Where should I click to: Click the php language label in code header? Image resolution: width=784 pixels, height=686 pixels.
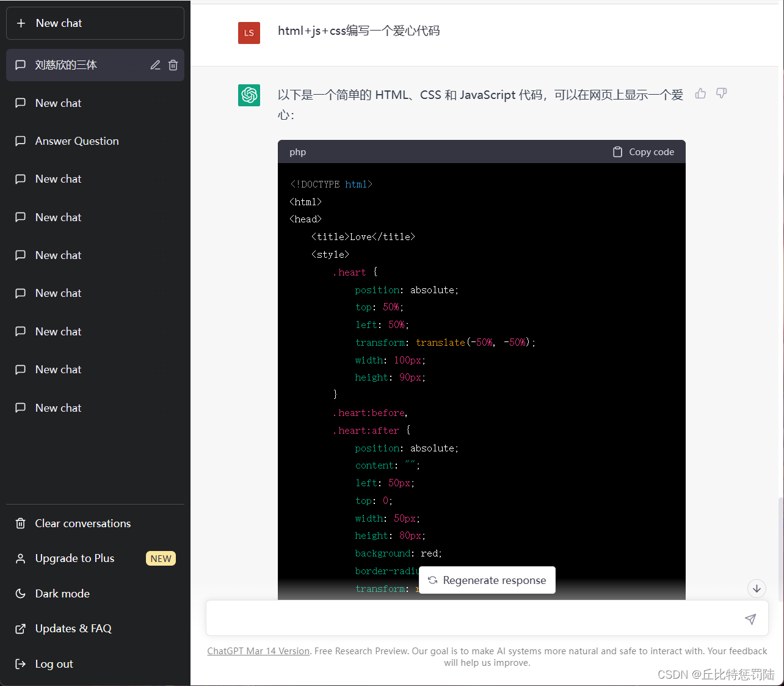(298, 152)
